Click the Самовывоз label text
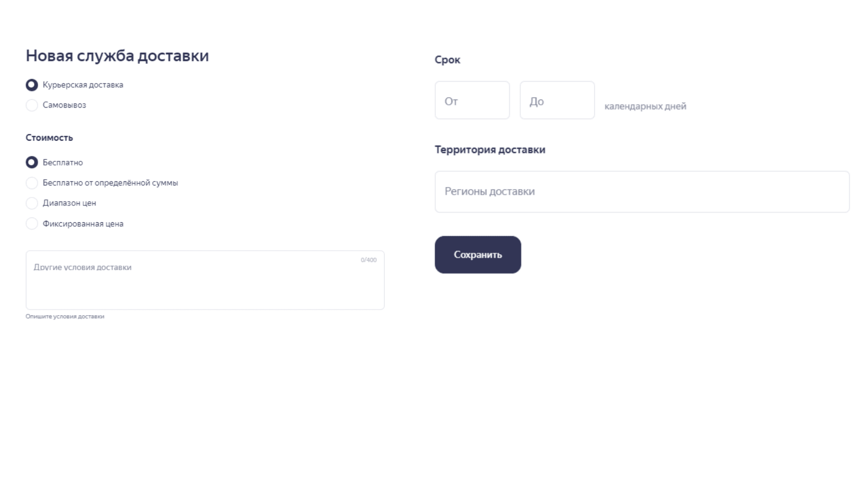This screenshot has height=488, width=868. 64,105
